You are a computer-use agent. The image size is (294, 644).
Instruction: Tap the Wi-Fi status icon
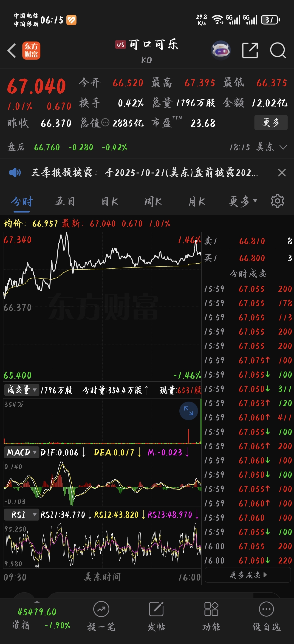click(217, 20)
